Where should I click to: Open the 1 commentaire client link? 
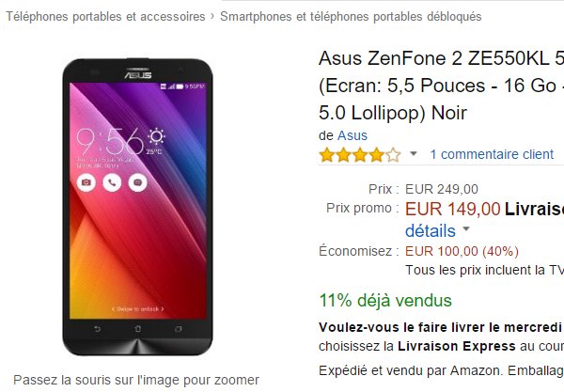coord(492,154)
